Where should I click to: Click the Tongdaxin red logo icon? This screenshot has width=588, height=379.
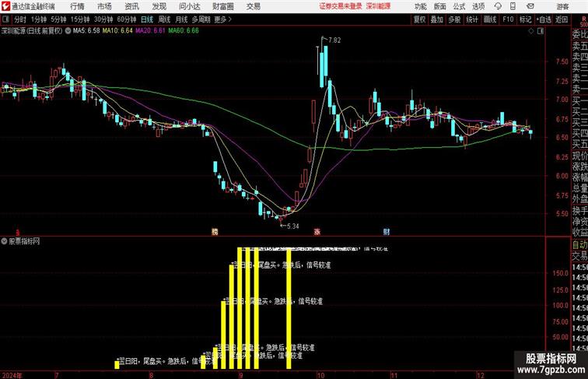click(x=5, y=6)
